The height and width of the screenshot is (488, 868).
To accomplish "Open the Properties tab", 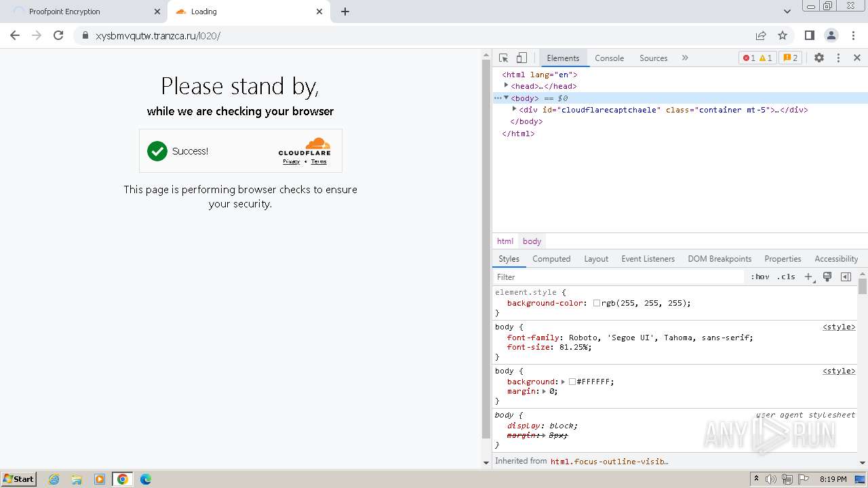I will (783, 259).
